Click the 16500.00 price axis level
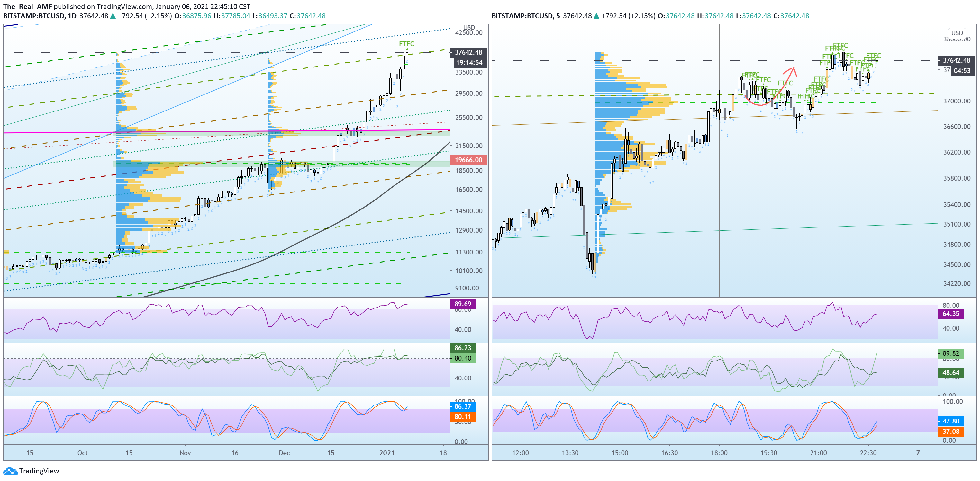Screen dimensions: 980x481 pyautogui.click(x=469, y=189)
